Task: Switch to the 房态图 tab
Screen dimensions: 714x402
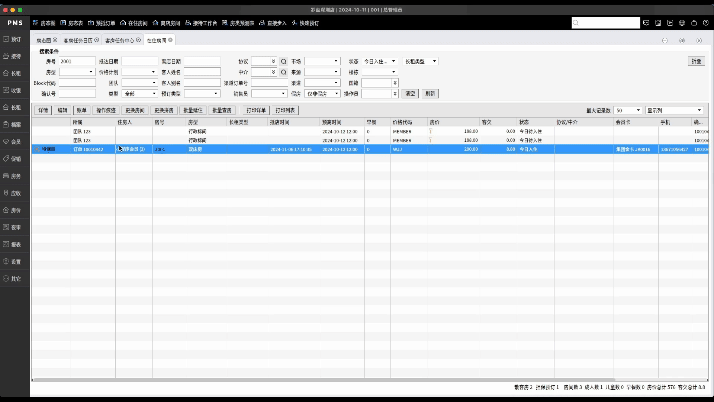Action: pos(44,41)
